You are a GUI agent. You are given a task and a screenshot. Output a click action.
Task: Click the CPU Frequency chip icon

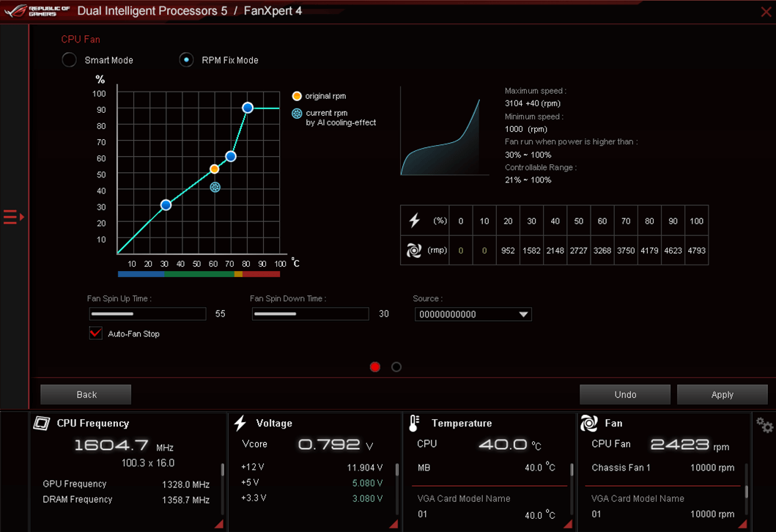[42, 424]
